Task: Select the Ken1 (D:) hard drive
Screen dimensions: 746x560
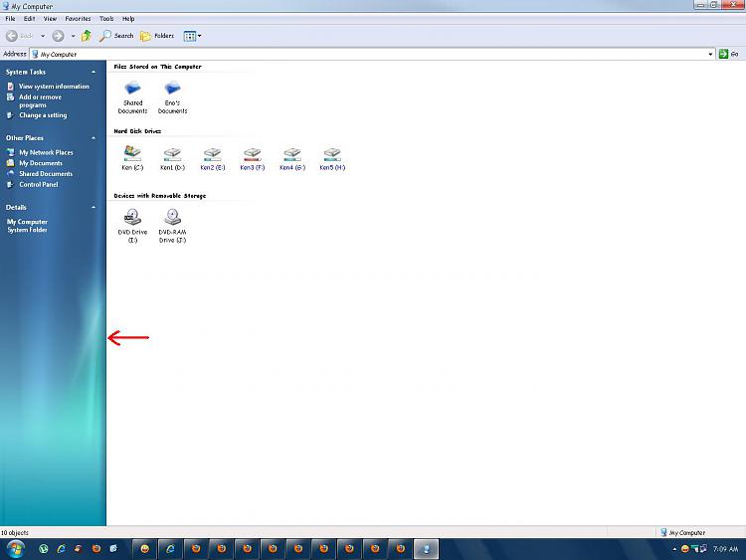Action: coord(172,158)
